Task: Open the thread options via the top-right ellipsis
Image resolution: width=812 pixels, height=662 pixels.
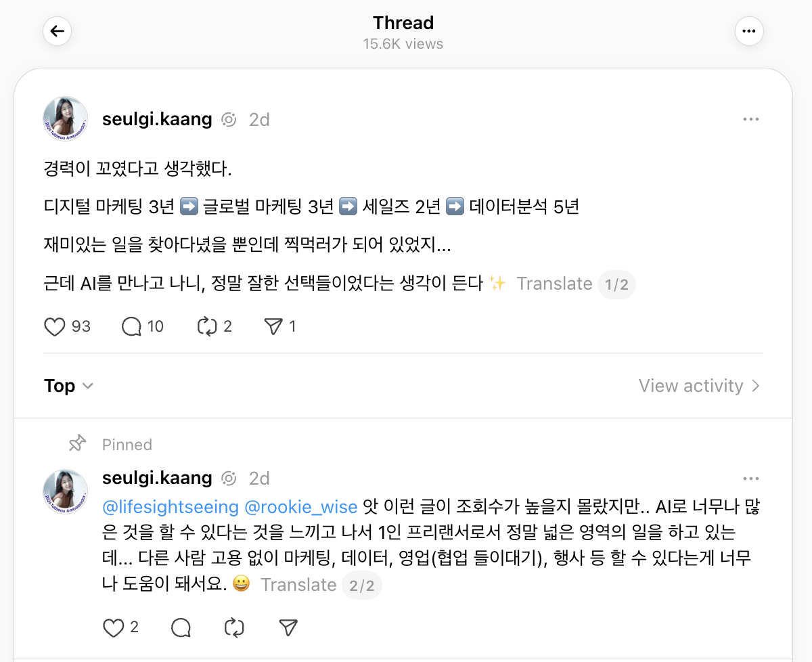Action: tap(749, 30)
